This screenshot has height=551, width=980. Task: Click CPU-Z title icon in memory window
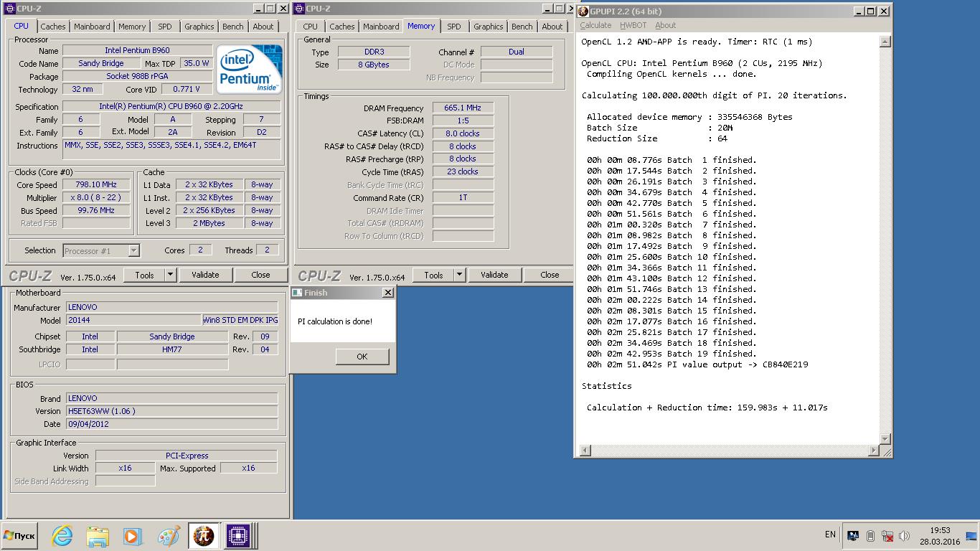(298, 9)
